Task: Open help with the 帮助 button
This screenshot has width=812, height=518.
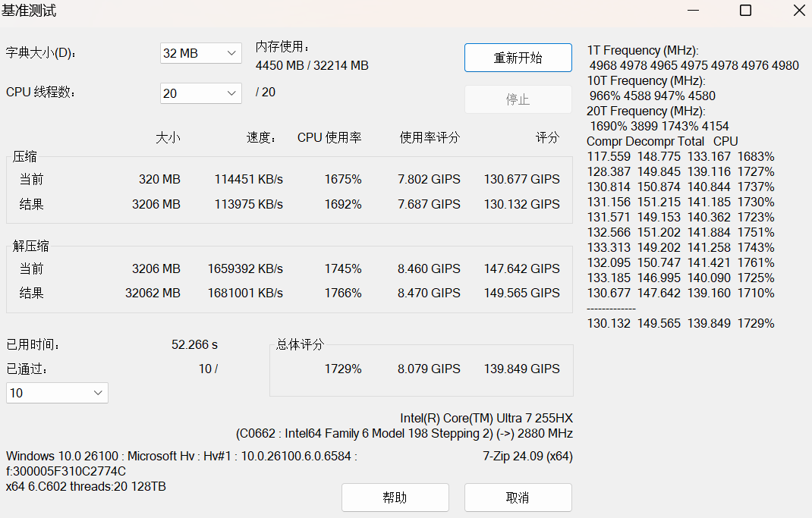Action: 395,498
